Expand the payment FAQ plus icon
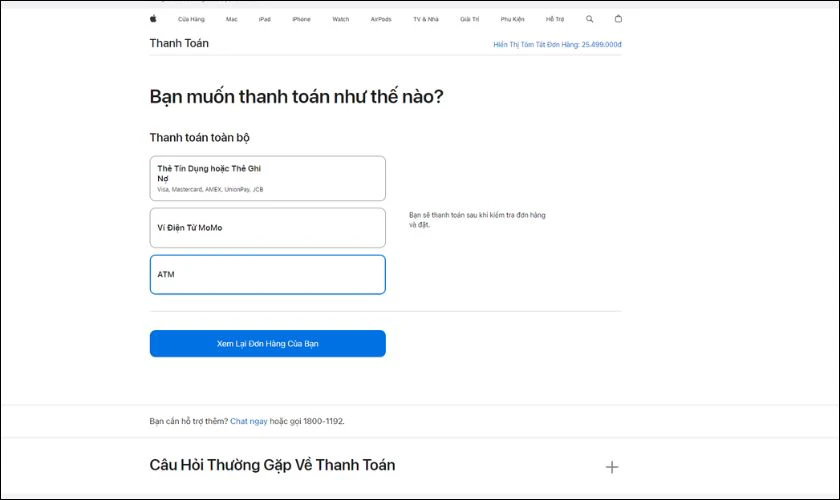 pyautogui.click(x=612, y=467)
